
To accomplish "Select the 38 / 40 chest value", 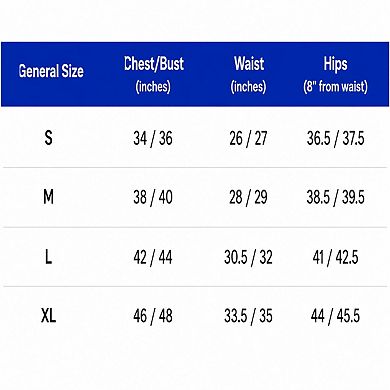I will [x=153, y=197].
